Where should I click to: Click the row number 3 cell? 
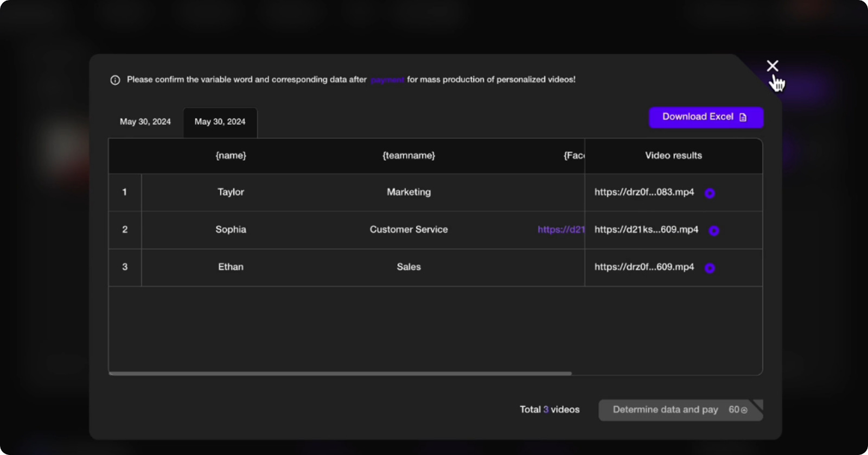pos(125,267)
